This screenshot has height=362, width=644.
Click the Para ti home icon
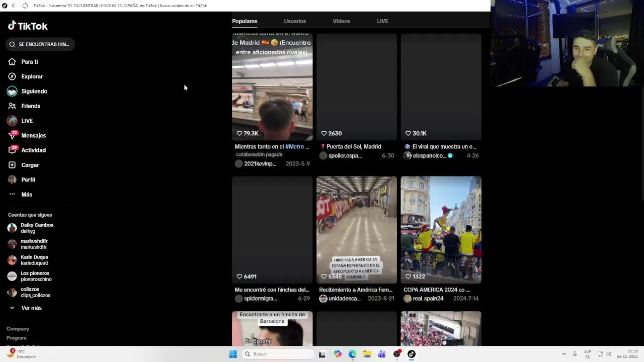click(x=12, y=62)
